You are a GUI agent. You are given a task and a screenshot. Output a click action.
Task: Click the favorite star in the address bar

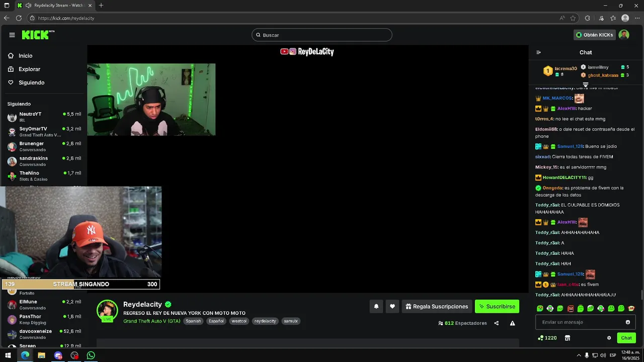point(573,18)
